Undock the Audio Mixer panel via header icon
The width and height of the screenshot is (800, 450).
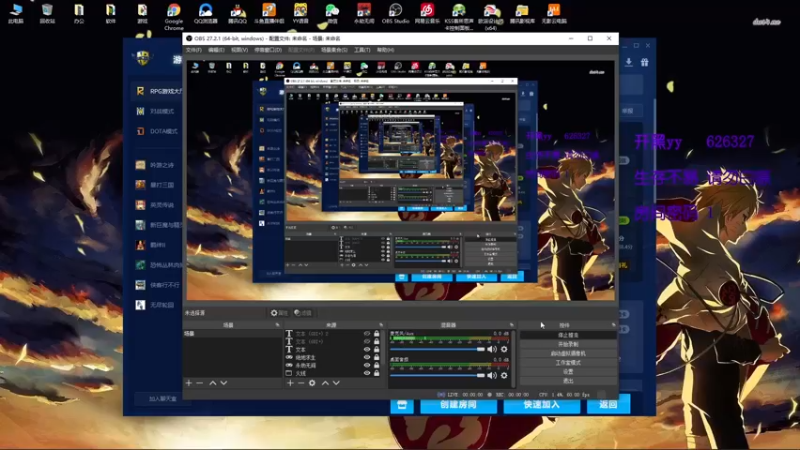click(x=511, y=325)
